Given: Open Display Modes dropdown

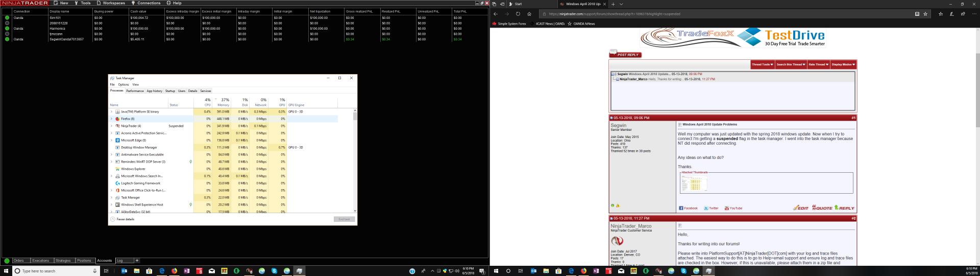Looking at the screenshot, I should pos(843,64).
